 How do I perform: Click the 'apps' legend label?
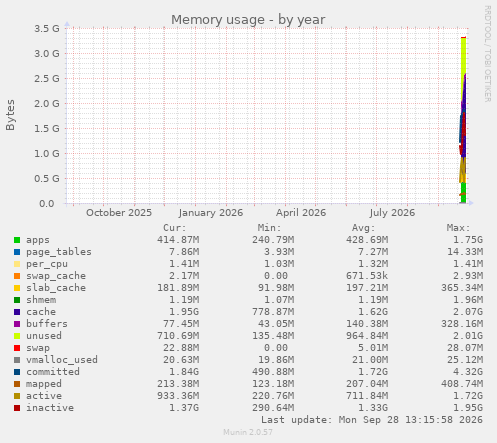point(38,240)
